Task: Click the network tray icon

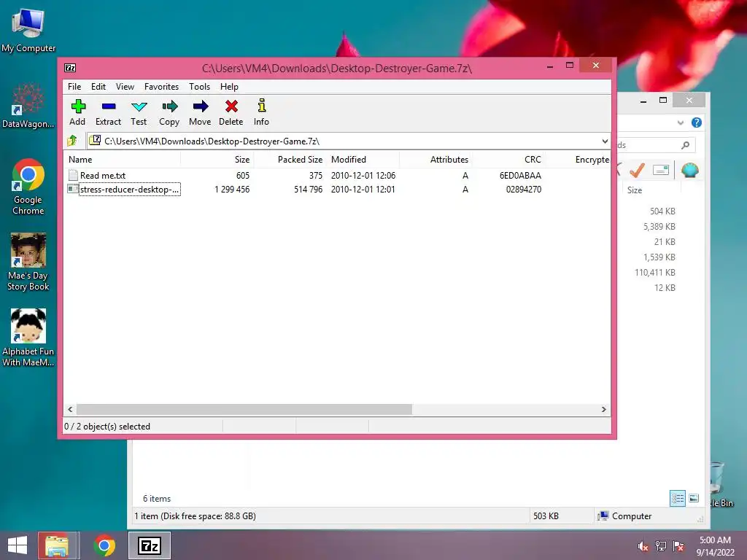Action: coord(661,546)
